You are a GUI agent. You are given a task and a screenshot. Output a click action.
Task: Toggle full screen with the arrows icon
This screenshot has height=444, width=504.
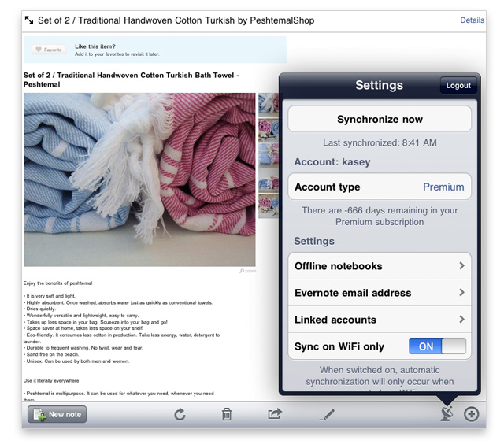point(29,20)
